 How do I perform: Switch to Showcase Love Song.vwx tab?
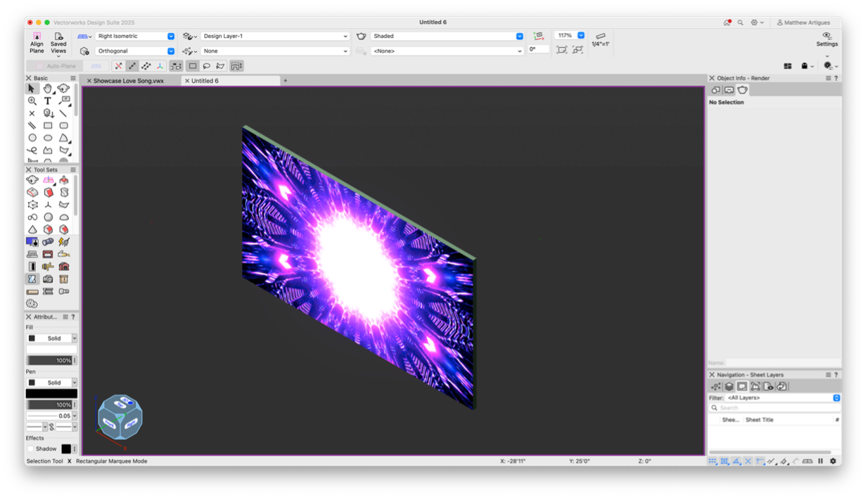point(129,81)
